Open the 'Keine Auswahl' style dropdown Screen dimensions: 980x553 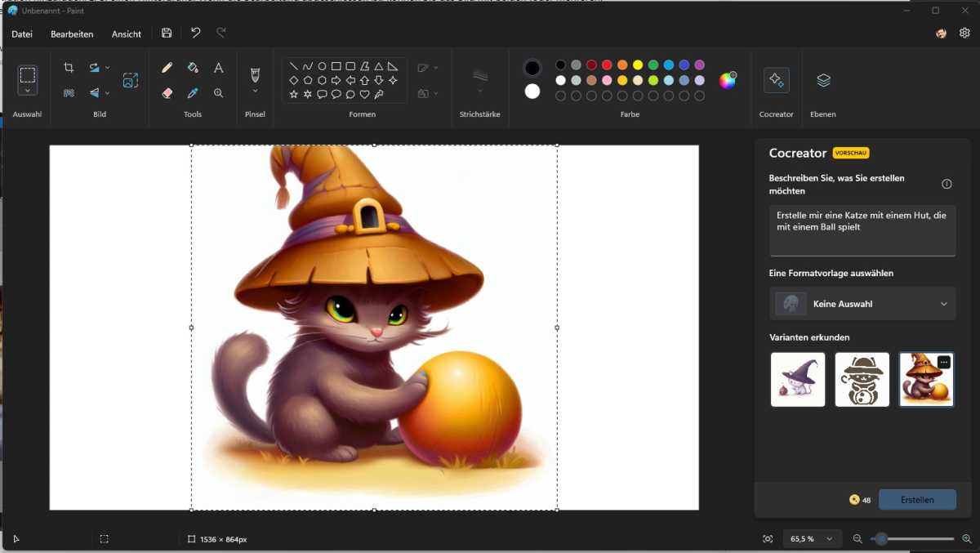[x=862, y=303]
